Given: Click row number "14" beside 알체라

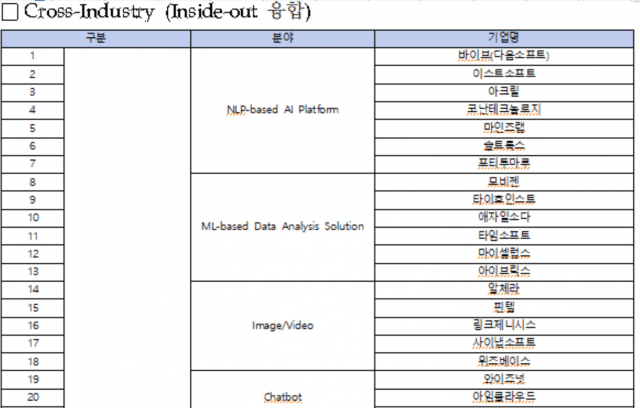Looking at the screenshot, I should [33, 290].
